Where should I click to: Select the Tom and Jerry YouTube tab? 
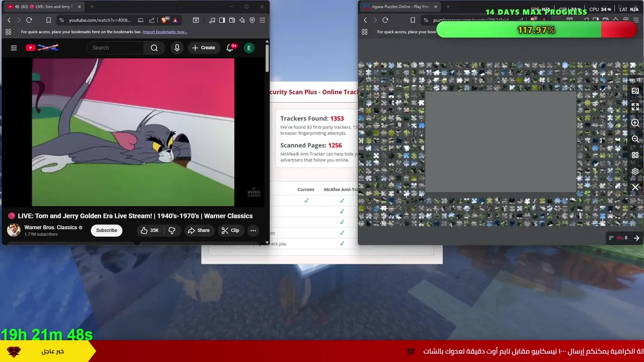point(45,7)
